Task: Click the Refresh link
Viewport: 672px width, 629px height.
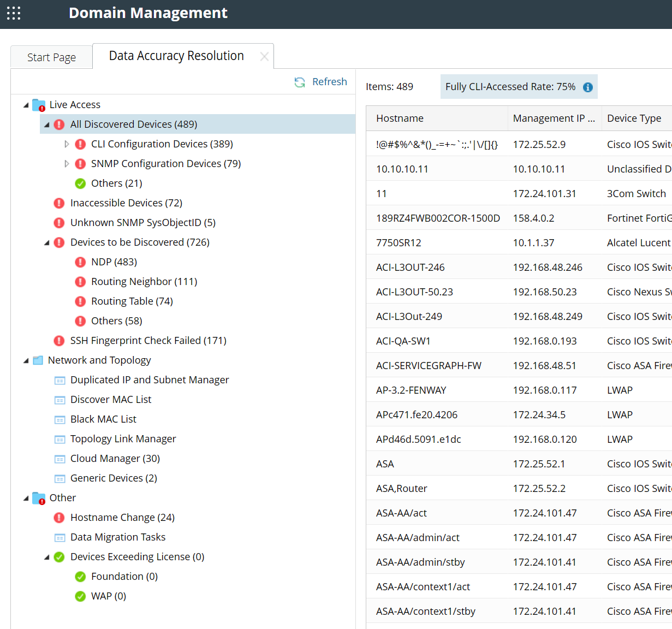Action: [x=329, y=82]
